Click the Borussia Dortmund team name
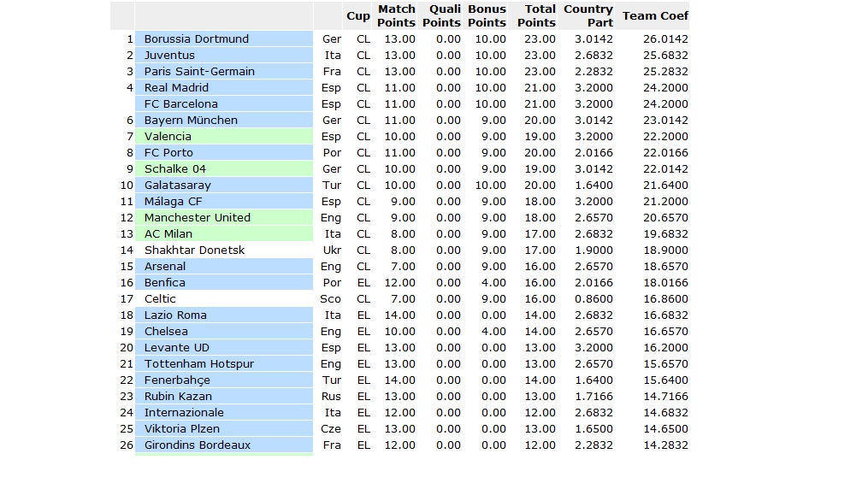The width and height of the screenshot is (868, 495). [197, 39]
